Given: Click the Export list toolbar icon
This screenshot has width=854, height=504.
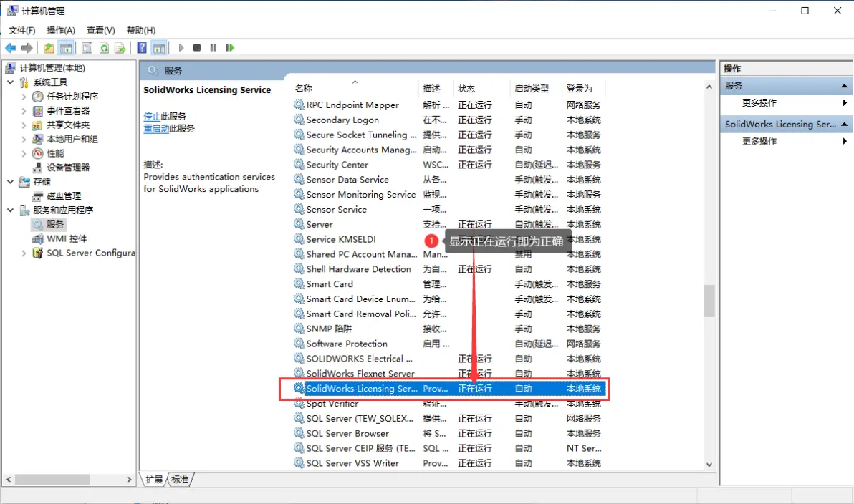Looking at the screenshot, I should pos(120,48).
